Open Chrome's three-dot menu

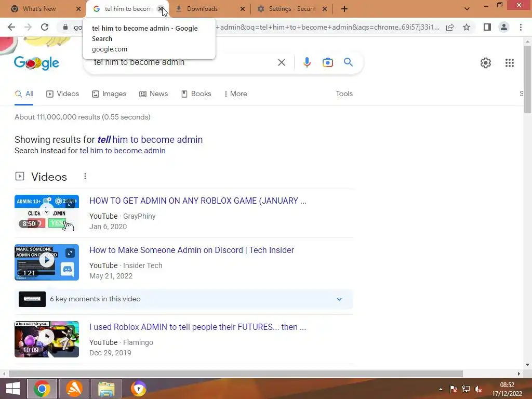click(521, 27)
